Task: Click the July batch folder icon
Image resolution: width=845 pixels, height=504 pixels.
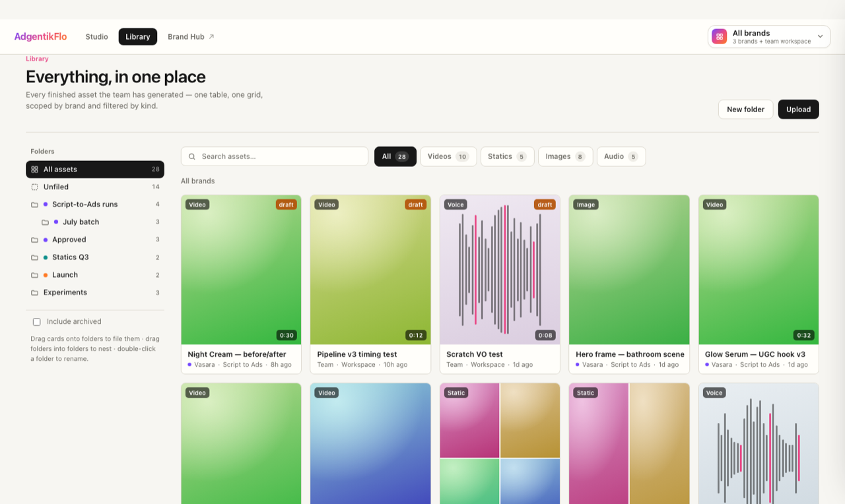Action: pyautogui.click(x=46, y=222)
